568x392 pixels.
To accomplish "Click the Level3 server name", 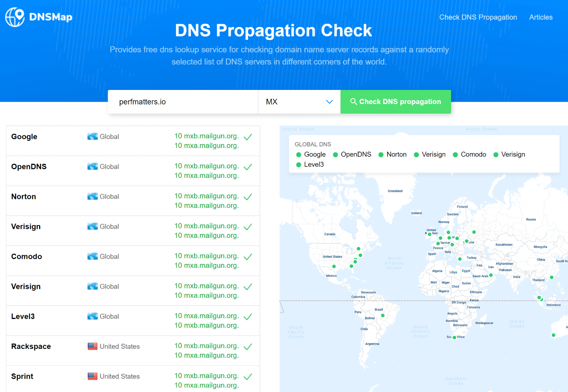I will (x=23, y=317).
